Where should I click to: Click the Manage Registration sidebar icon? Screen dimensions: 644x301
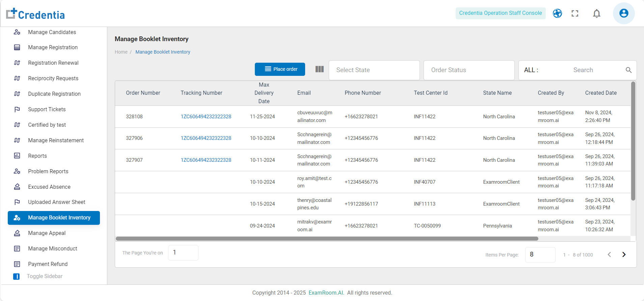pos(17,48)
